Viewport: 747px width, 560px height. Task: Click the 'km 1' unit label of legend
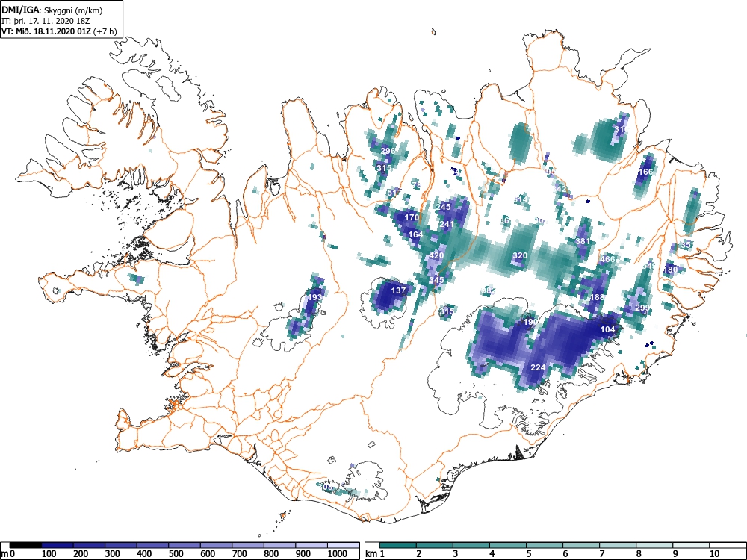[375, 553]
